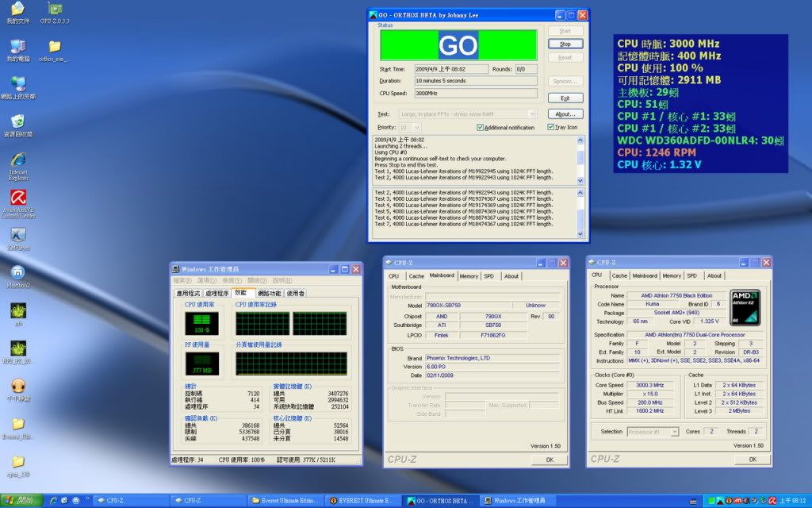Click the Windows Start button
812x508 pixels.
(21, 501)
